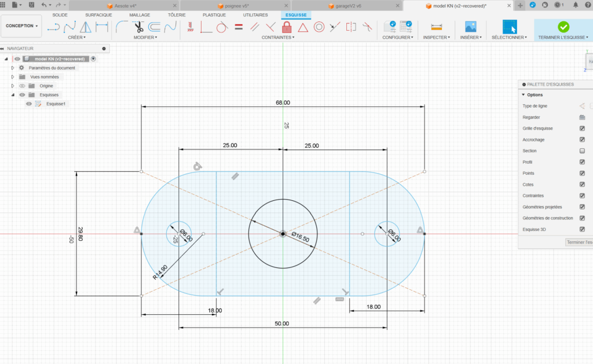593x364 pixels.
Task: Toggle the Profil checkbox
Action: click(x=582, y=162)
